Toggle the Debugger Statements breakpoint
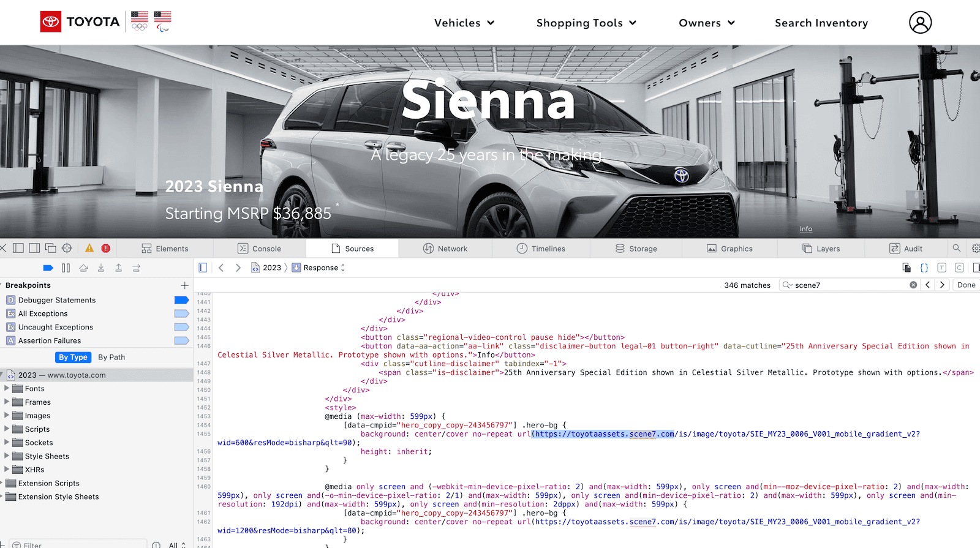 [x=181, y=300]
